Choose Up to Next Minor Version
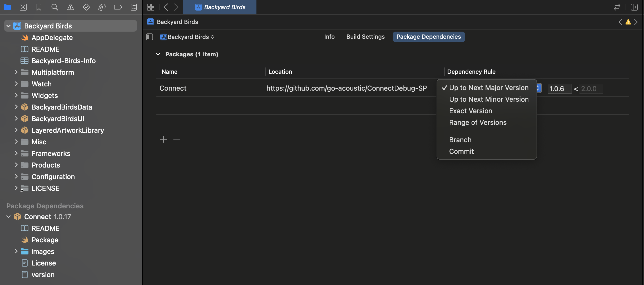The width and height of the screenshot is (644, 285). pos(487,99)
